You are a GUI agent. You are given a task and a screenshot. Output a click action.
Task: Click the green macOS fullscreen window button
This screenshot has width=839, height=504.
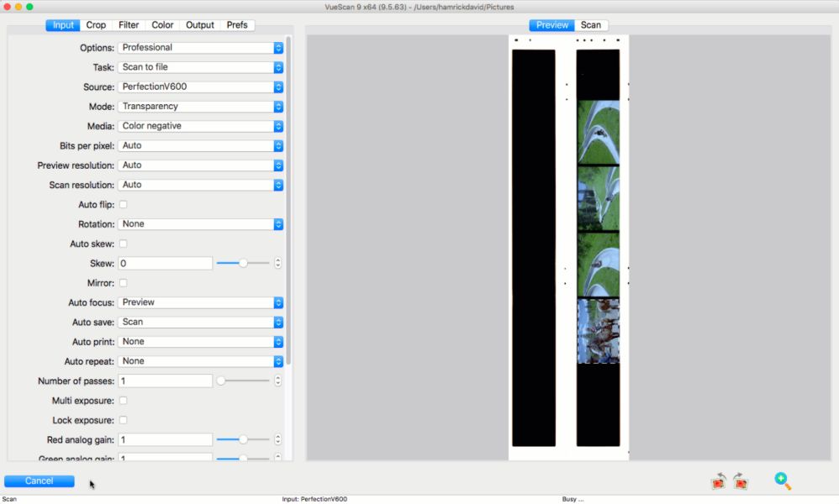point(29,7)
